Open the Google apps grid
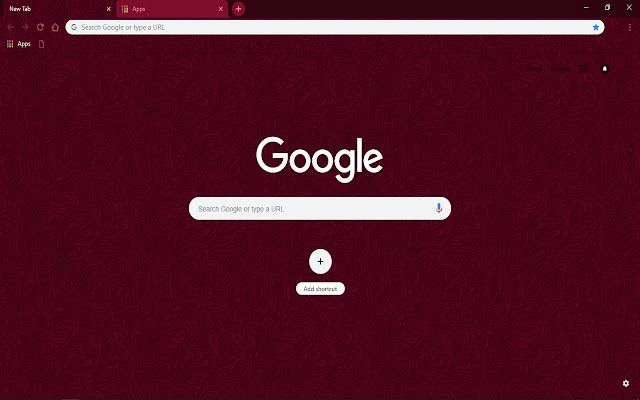The height and width of the screenshot is (400, 640). pos(584,69)
